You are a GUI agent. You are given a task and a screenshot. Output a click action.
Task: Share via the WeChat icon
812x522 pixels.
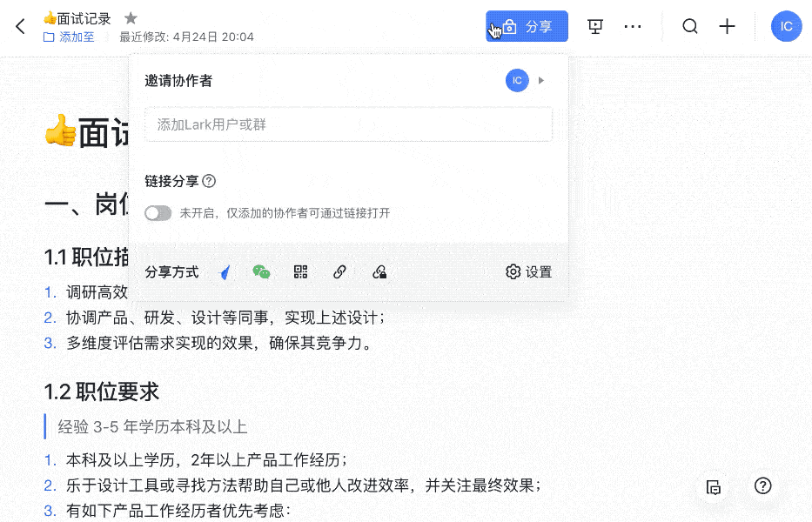tap(261, 272)
